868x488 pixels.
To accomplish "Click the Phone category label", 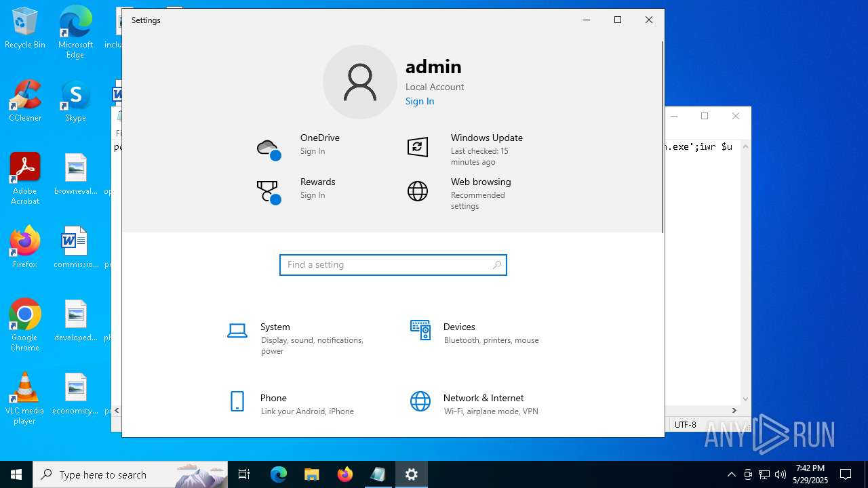I will coord(274,398).
